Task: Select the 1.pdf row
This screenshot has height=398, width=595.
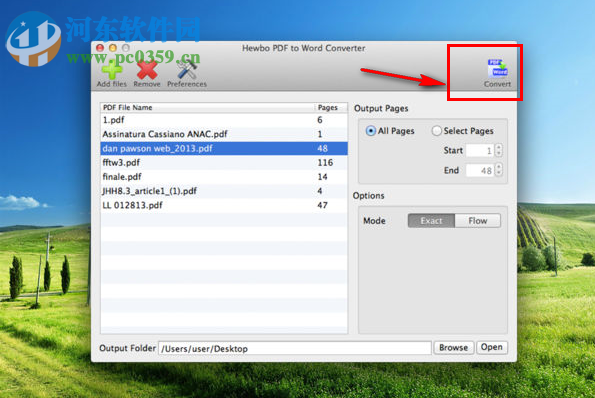Action: click(224, 120)
